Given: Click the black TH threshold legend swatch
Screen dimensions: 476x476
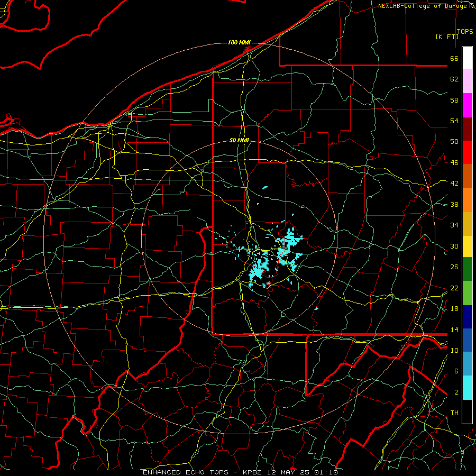Looking at the screenshot, I should tap(467, 411).
